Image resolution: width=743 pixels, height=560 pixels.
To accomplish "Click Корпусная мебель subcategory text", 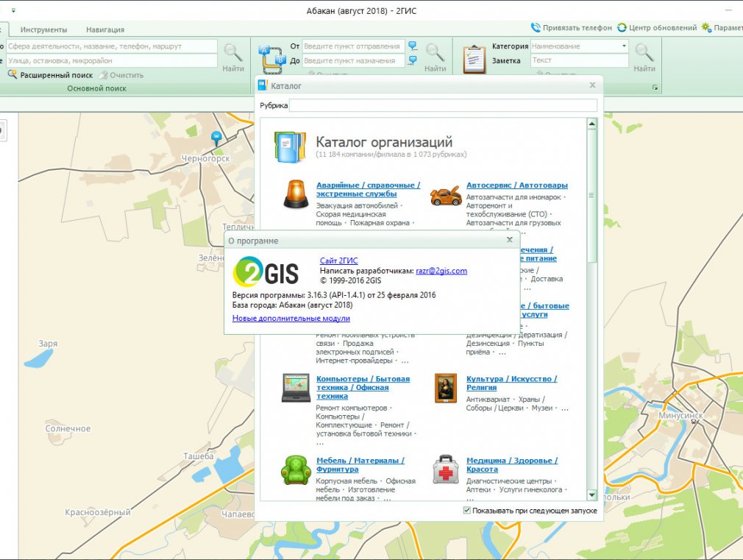I will 346,481.
